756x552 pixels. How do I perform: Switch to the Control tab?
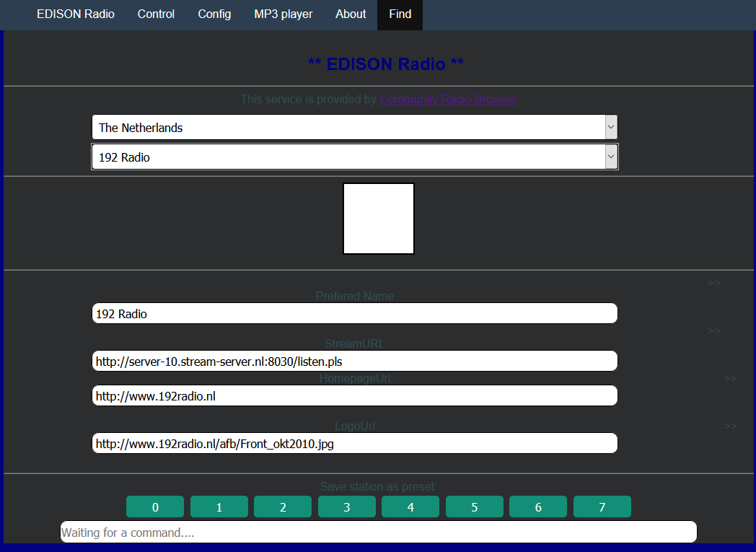click(x=156, y=14)
